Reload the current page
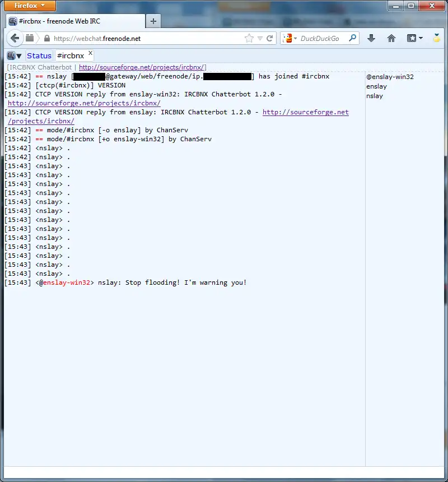This screenshot has height=482, width=448. pyautogui.click(x=269, y=39)
